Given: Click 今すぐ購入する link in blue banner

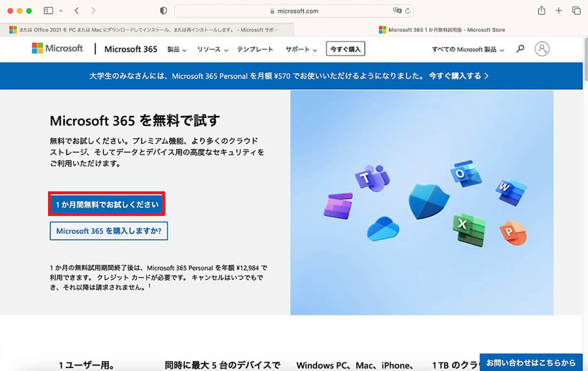Looking at the screenshot, I should click(459, 76).
